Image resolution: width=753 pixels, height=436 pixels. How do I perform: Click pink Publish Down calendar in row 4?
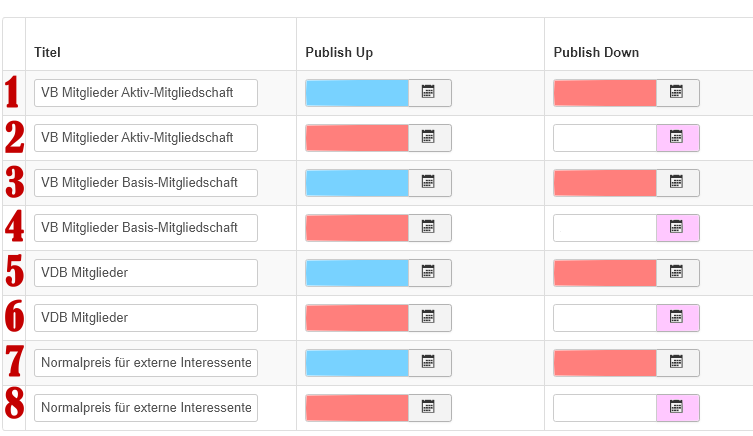(x=677, y=228)
